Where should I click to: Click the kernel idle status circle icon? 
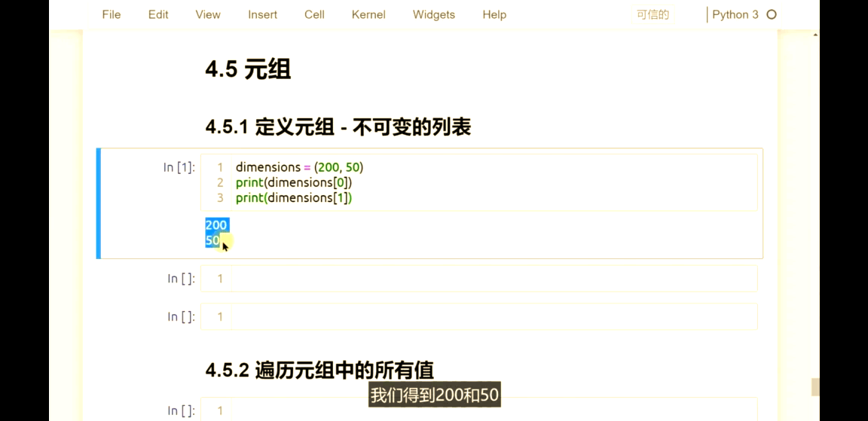(771, 15)
